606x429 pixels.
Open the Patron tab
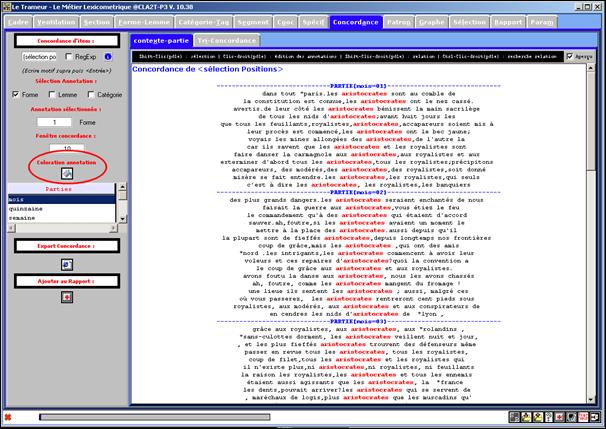(x=398, y=22)
